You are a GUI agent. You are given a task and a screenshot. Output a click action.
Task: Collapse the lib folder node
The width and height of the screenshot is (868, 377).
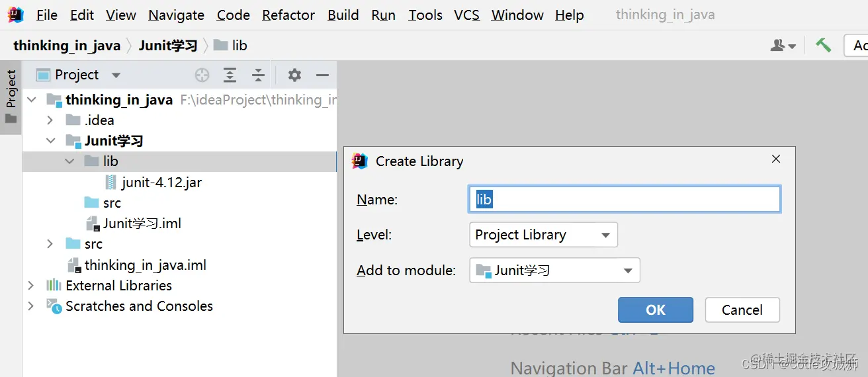(69, 161)
